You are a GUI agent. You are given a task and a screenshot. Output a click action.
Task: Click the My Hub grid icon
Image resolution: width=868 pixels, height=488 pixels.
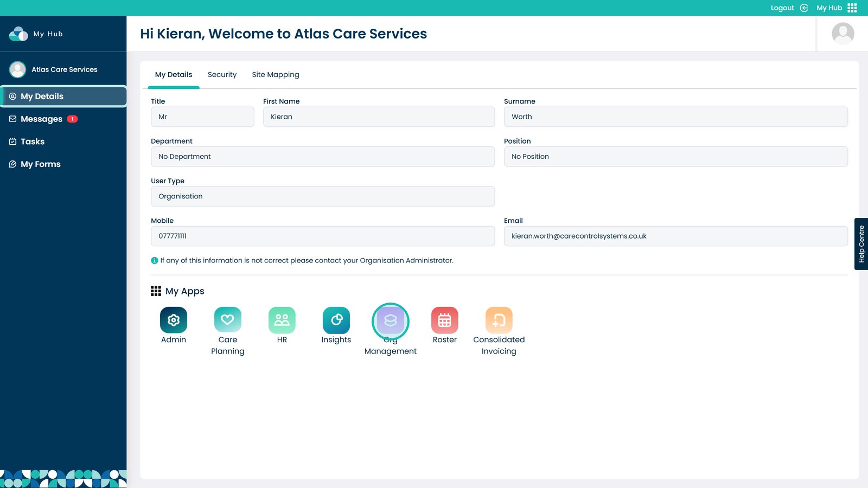pos(852,8)
